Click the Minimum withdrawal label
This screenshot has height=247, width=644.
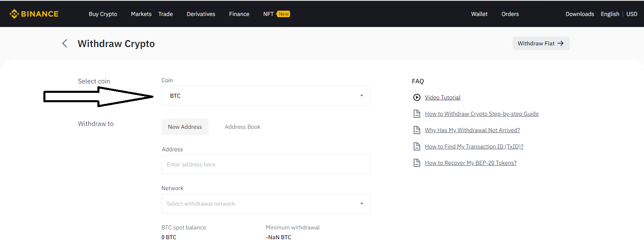(x=293, y=227)
